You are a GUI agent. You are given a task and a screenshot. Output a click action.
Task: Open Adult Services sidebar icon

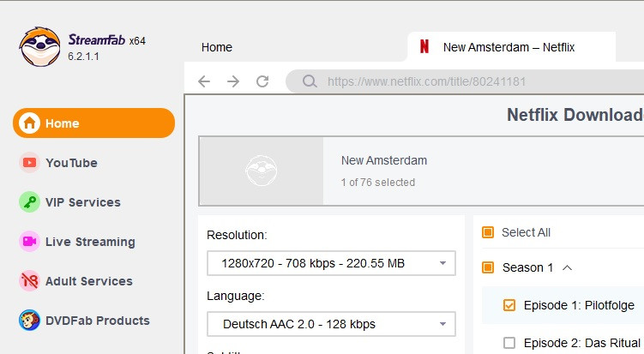[x=30, y=281]
